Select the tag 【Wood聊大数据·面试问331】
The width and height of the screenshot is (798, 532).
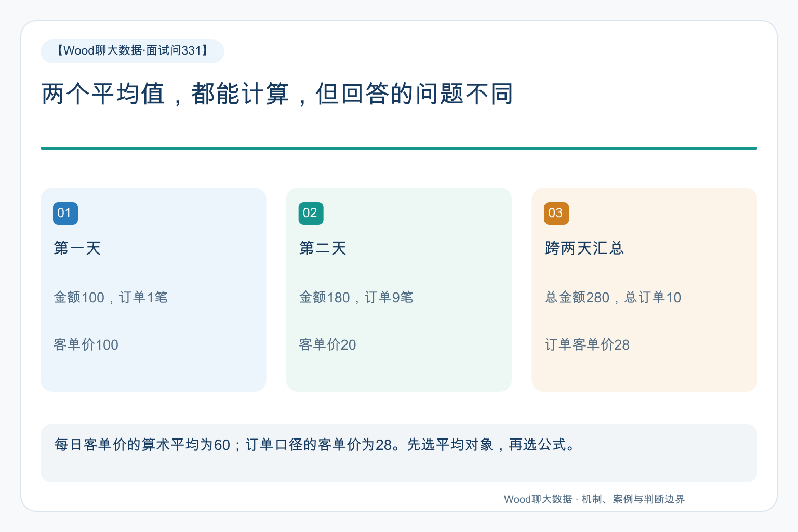point(132,51)
